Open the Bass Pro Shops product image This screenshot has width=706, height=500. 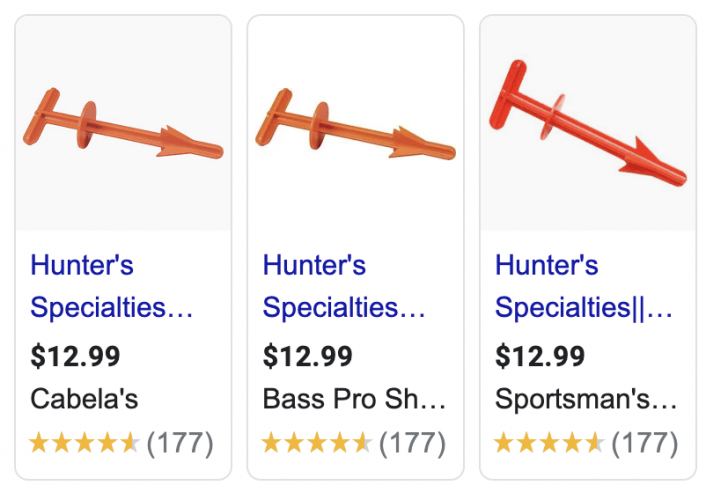(356, 123)
